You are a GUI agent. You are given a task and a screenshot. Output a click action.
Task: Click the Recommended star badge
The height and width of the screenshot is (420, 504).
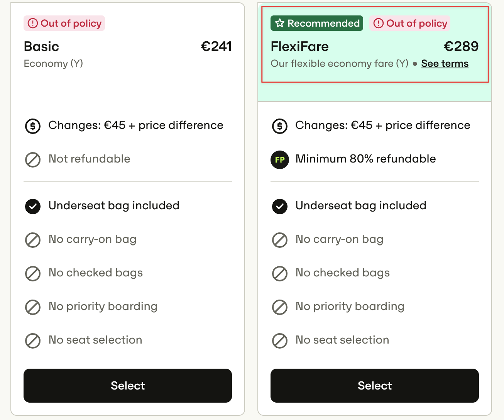(317, 23)
